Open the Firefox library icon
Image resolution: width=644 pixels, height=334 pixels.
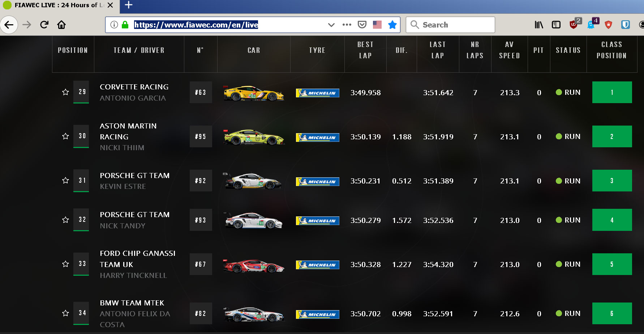coord(538,25)
